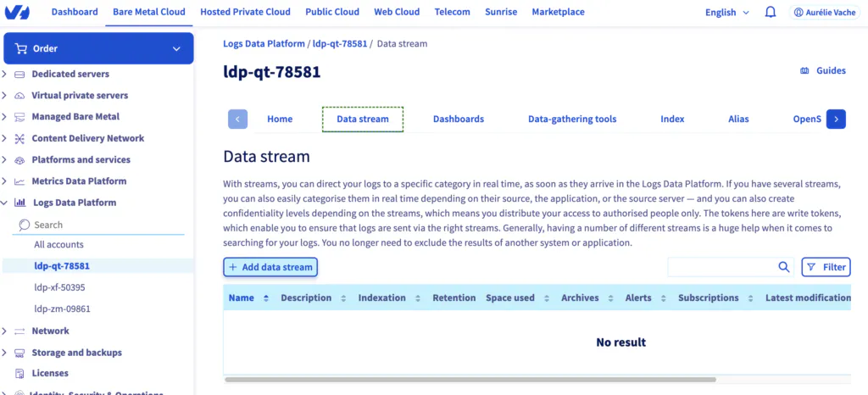Open the notifications bell

[x=771, y=12]
